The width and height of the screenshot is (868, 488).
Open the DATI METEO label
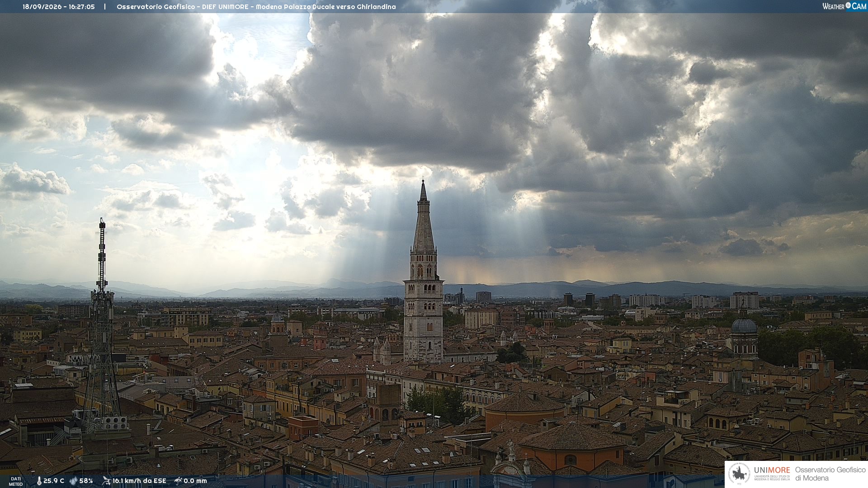pyautogui.click(x=16, y=481)
